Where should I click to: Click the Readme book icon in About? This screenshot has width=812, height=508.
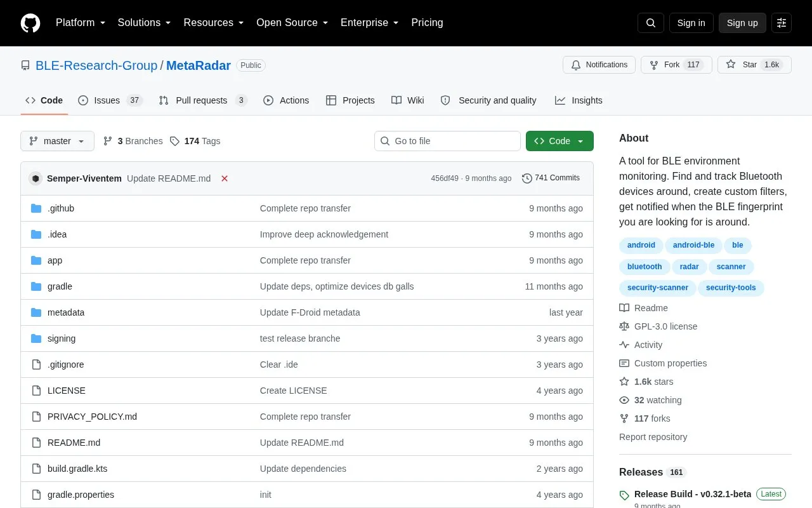click(624, 308)
